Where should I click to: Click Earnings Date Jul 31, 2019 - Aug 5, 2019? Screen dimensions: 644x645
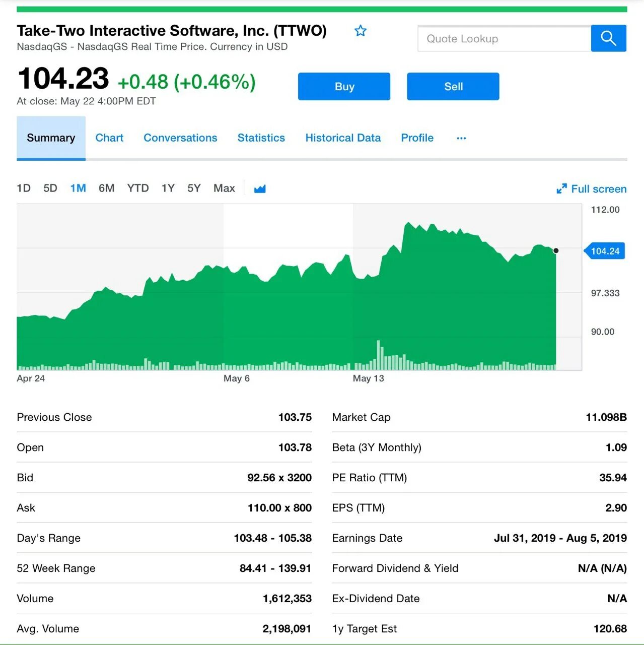pos(560,538)
